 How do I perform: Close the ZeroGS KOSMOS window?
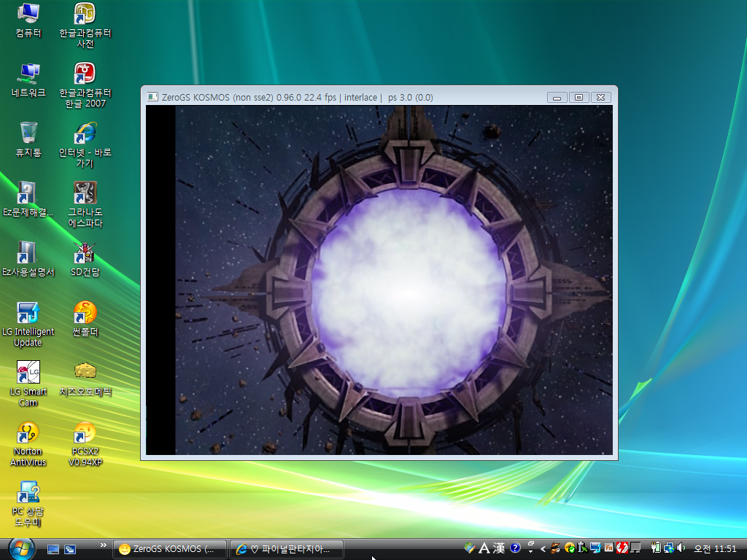(x=601, y=97)
